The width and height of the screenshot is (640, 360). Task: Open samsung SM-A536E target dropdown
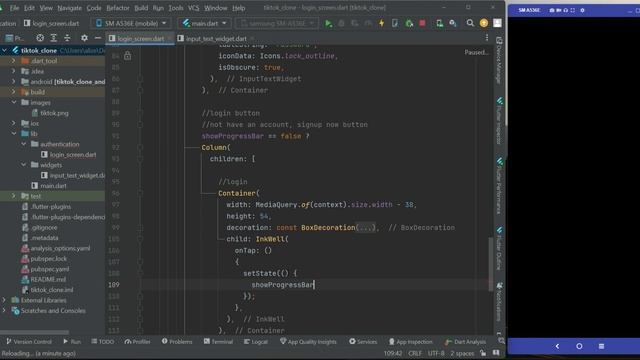pyautogui.click(x=277, y=23)
